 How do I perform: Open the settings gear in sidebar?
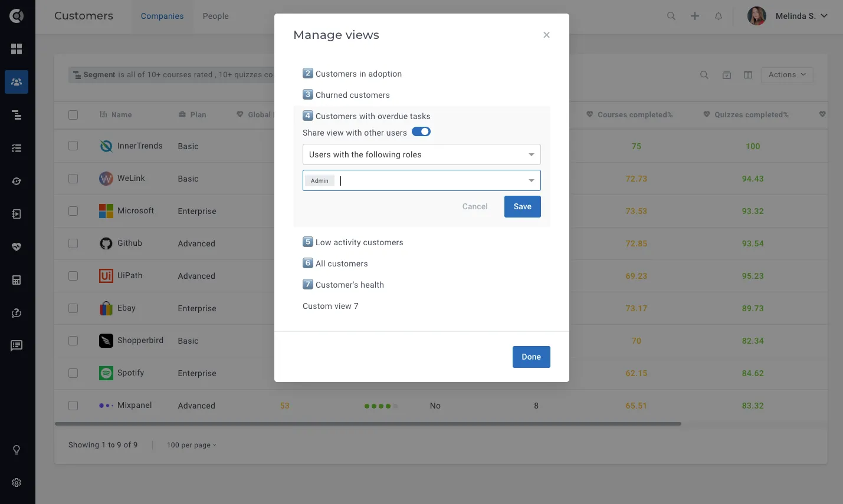17,482
